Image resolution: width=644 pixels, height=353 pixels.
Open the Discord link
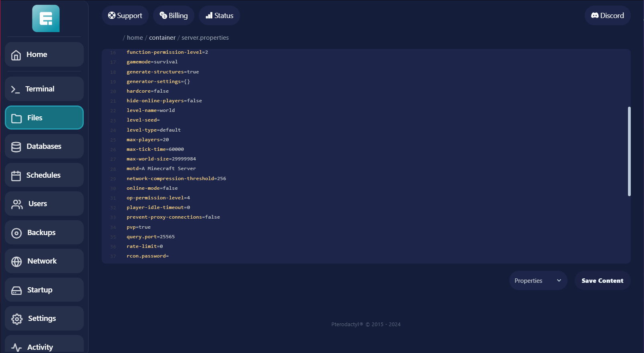pyautogui.click(x=607, y=16)
